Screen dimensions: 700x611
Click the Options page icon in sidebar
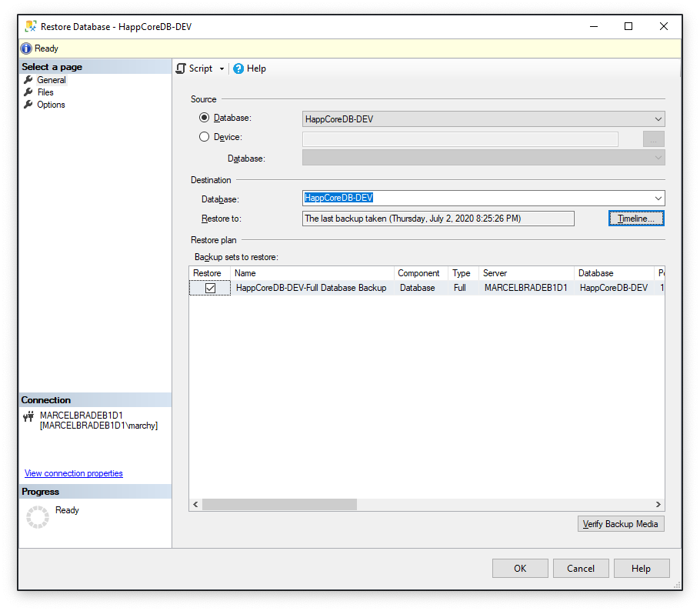(x=27, y=104)
